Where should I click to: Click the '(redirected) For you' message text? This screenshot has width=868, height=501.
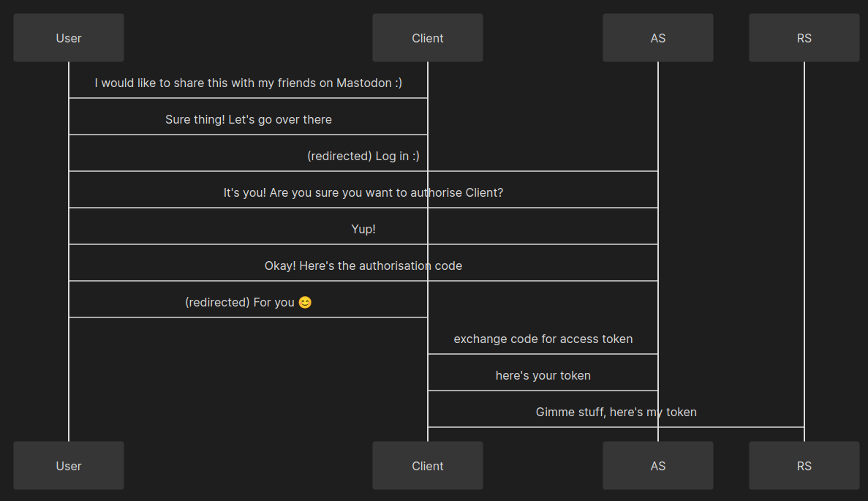[x=240, y=303]
